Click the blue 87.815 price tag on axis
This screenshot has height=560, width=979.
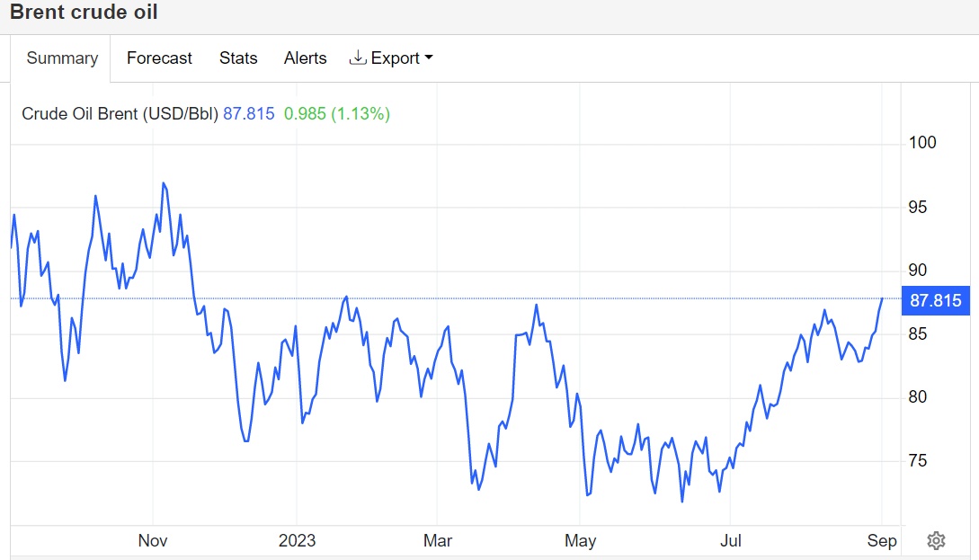pyautogui.click(x=935, y=300)
